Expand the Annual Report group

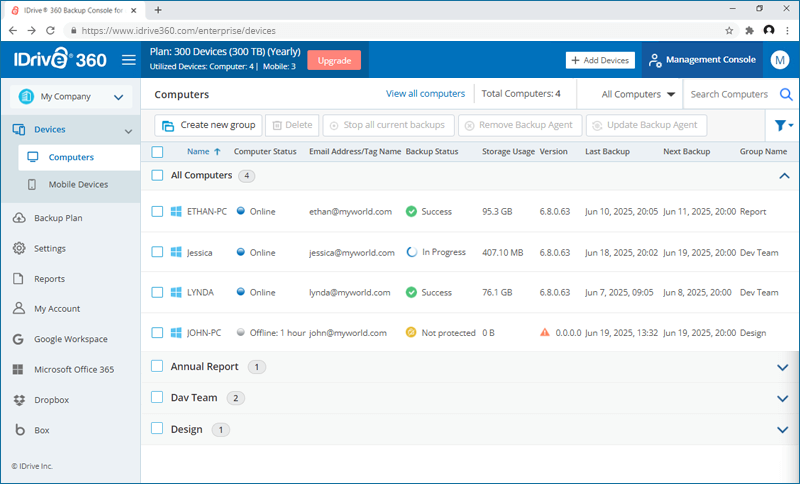(782, 367)
